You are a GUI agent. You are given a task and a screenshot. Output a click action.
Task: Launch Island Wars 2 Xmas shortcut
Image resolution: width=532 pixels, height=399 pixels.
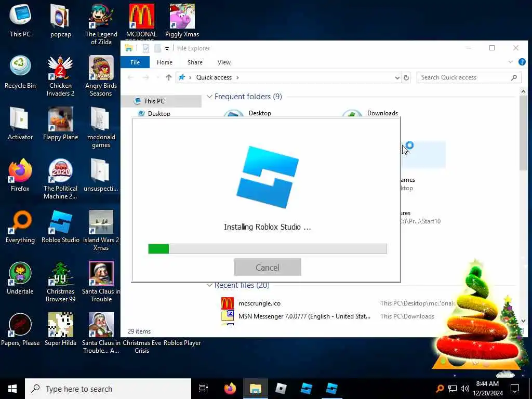(101, 230)
